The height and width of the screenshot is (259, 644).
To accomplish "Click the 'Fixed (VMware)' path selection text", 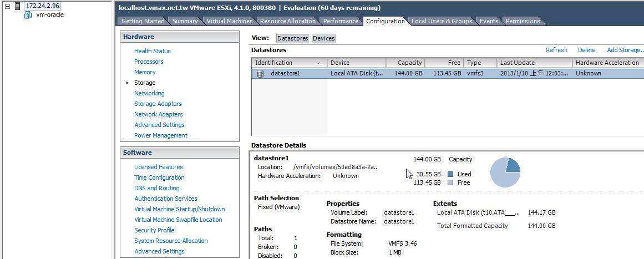I will point(278,207).
